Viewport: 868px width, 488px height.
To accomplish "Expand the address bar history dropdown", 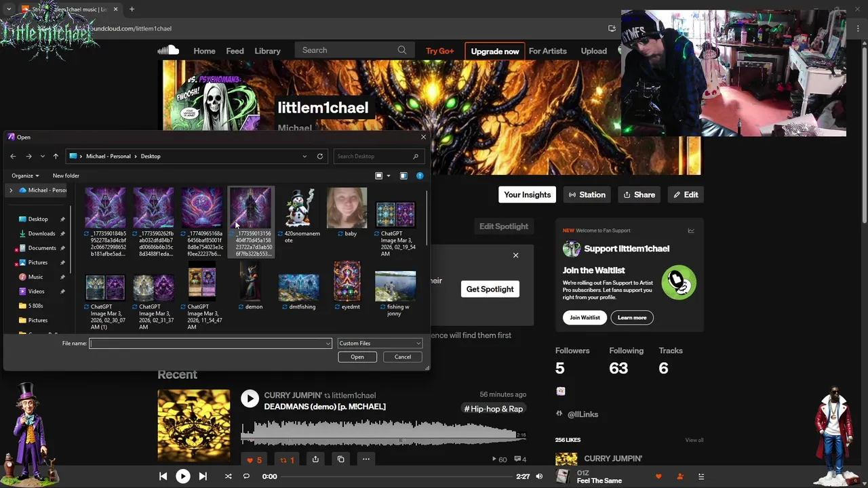I will click(x=304, y=157).
